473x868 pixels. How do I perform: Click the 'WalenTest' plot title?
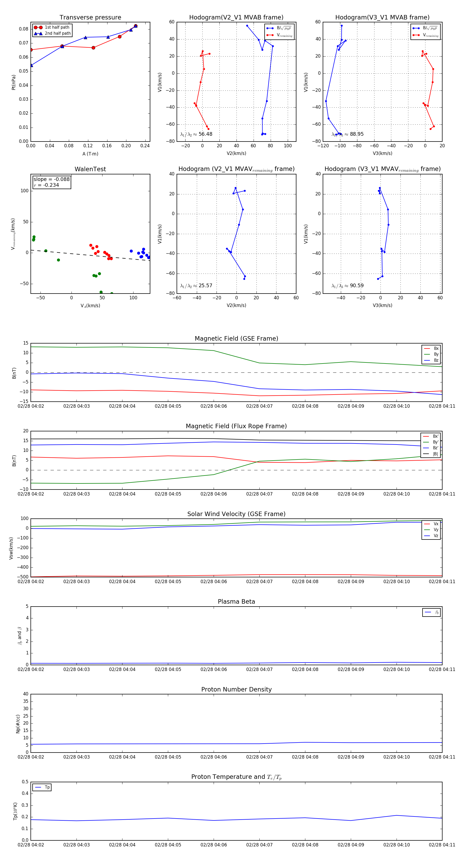[x=90, y=169]
